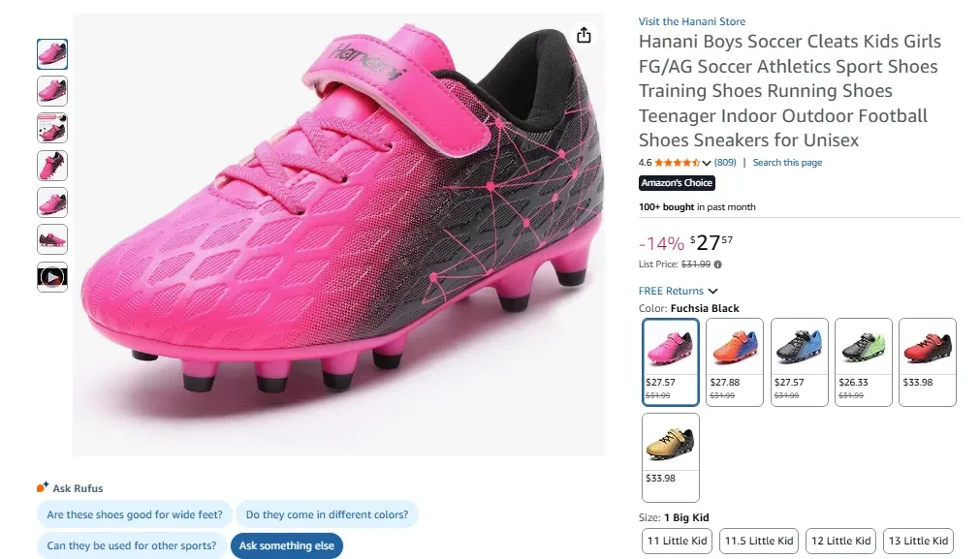The width and height of the screenshot is (980, 559).
Task: Visit the Hanani Store link
Action: [x=692, y=21]
